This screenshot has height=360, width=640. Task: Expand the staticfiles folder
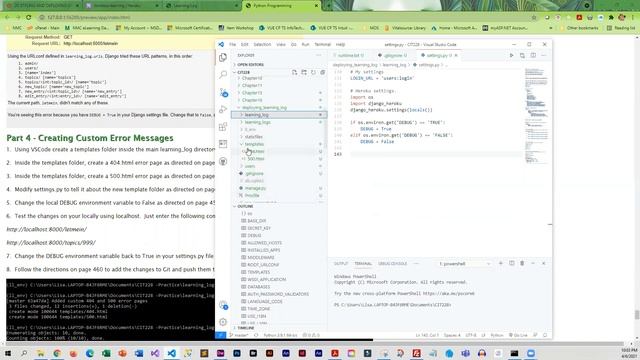pos(254,137)
